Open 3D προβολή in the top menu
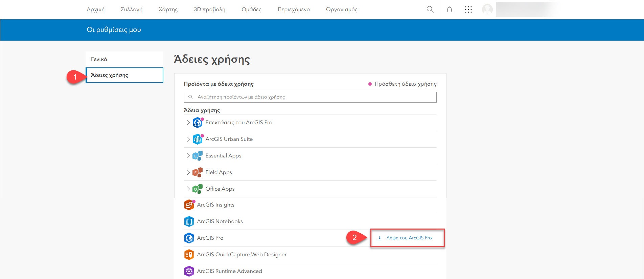Viewport: 644px width, 279px height. click(x=210, y=9)
